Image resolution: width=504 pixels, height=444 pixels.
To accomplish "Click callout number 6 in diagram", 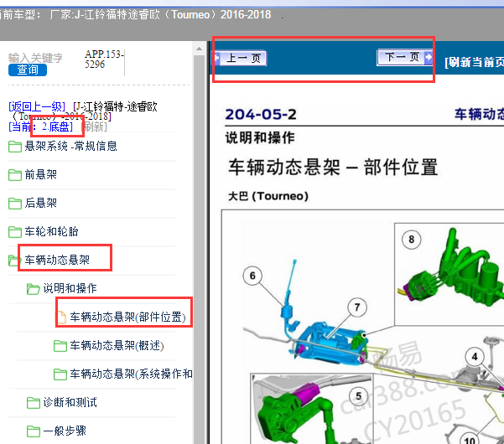I will (252, 276).
